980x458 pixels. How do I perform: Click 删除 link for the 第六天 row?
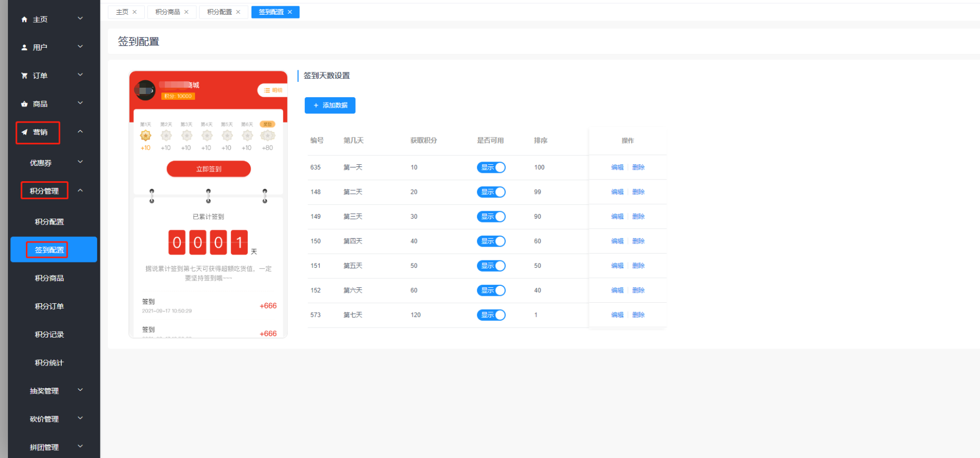638,291
